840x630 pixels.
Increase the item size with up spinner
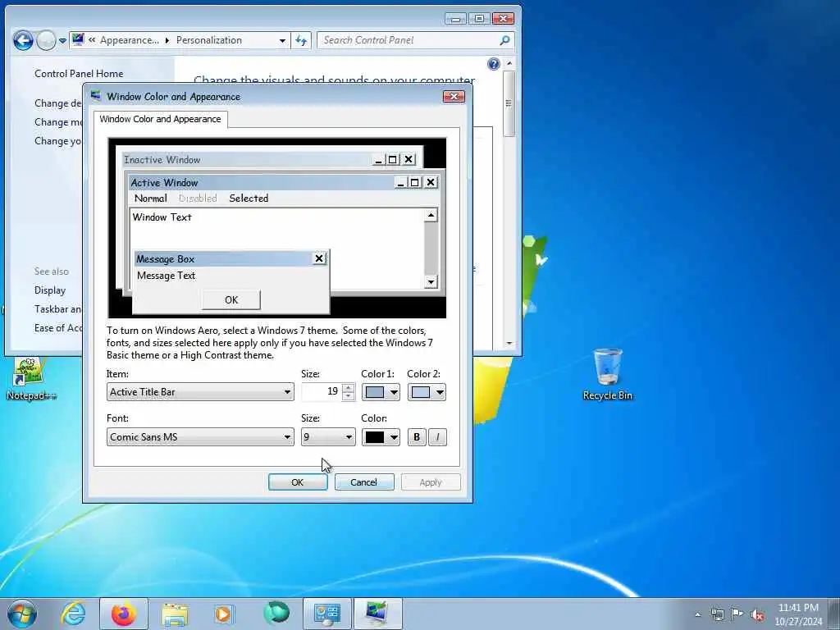(x=348, y=388)
